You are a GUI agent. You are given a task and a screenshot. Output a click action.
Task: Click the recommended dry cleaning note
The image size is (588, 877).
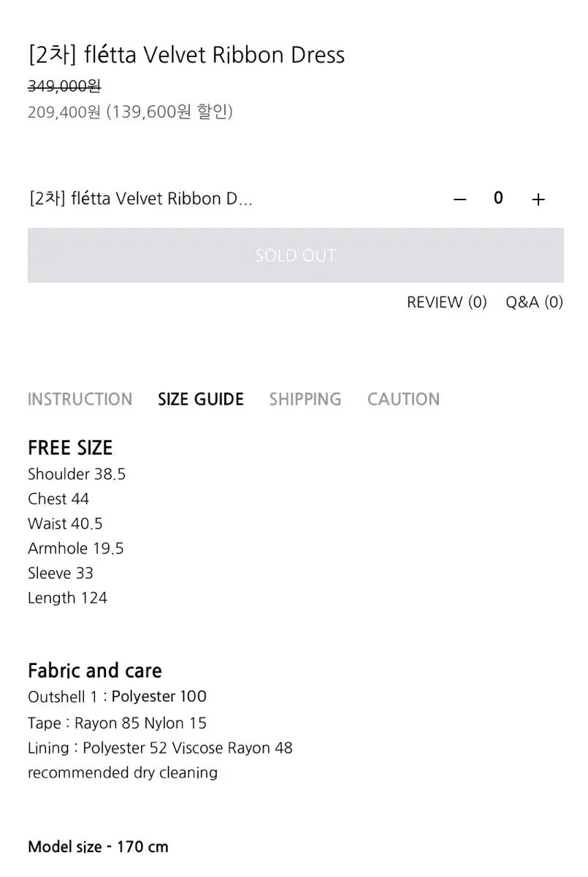[x=123, y=772]
